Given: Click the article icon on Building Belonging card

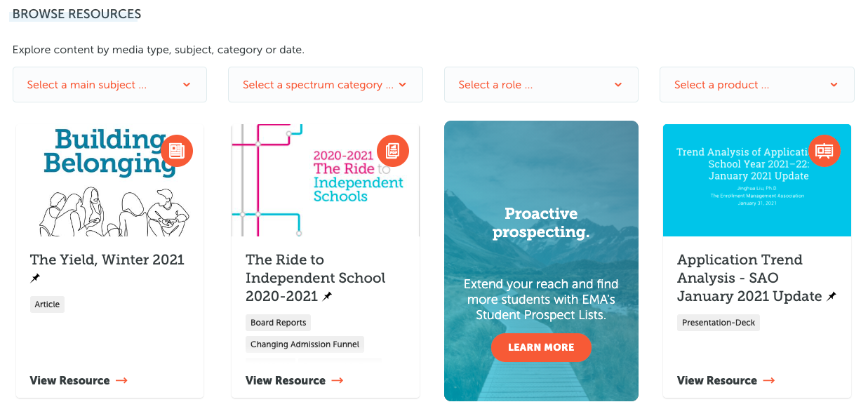Looking at the screenshot, I should coord(177,151).
